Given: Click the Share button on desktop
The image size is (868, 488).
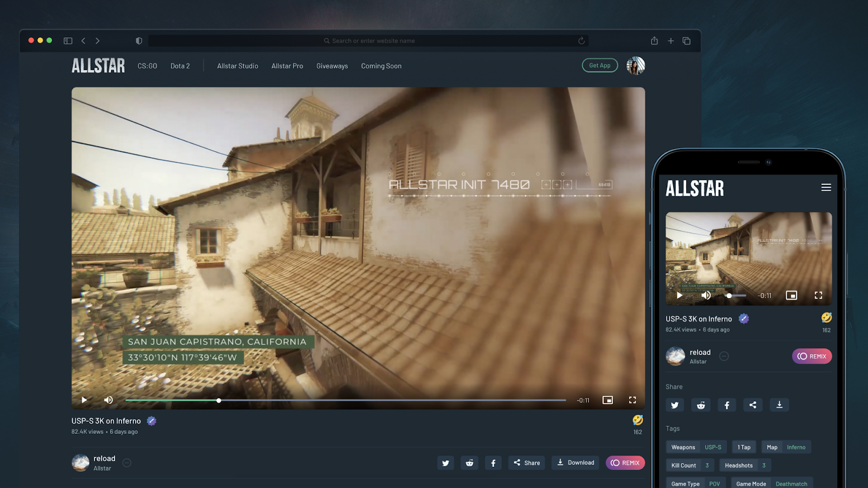Looking at the screenshot, I should [527, 463].
